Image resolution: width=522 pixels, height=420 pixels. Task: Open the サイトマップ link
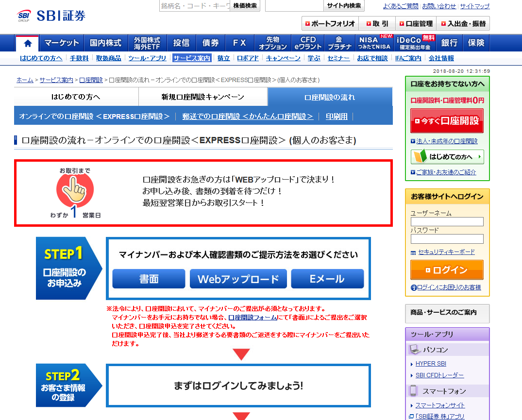pos(475,6)
